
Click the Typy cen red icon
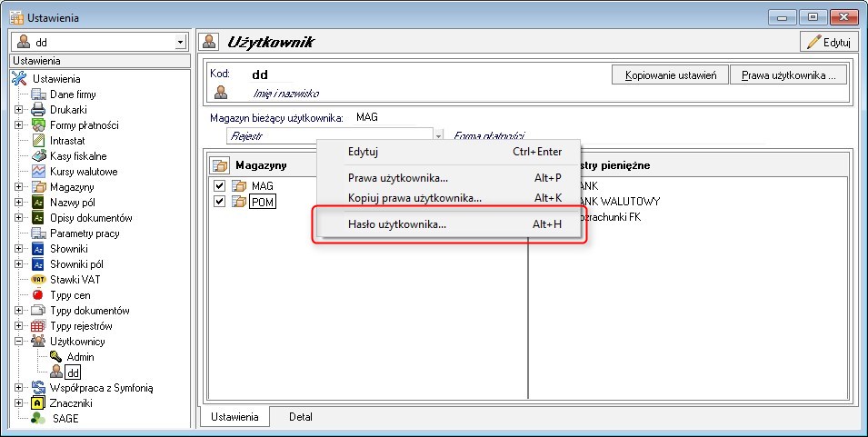click(x=38, y=295)
